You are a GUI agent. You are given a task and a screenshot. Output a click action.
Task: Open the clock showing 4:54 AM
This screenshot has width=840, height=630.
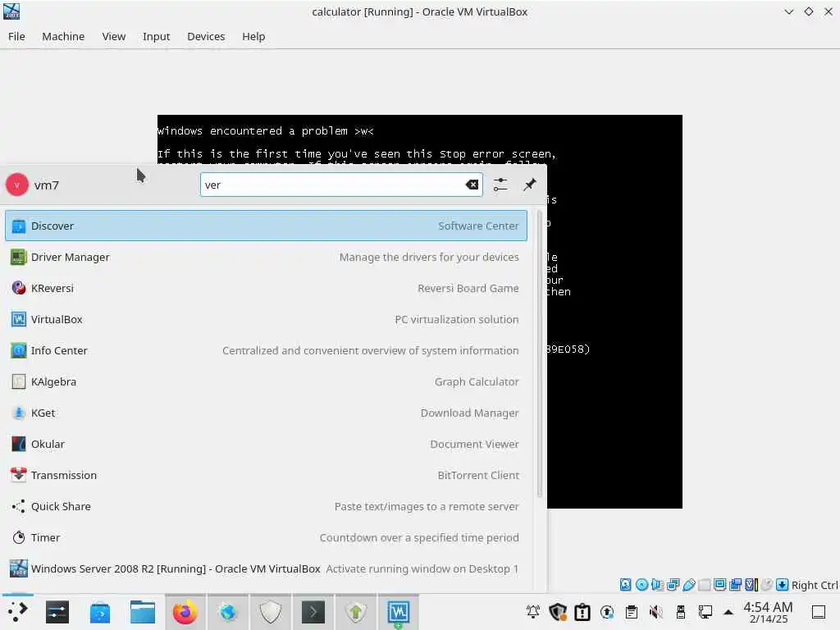768,612
